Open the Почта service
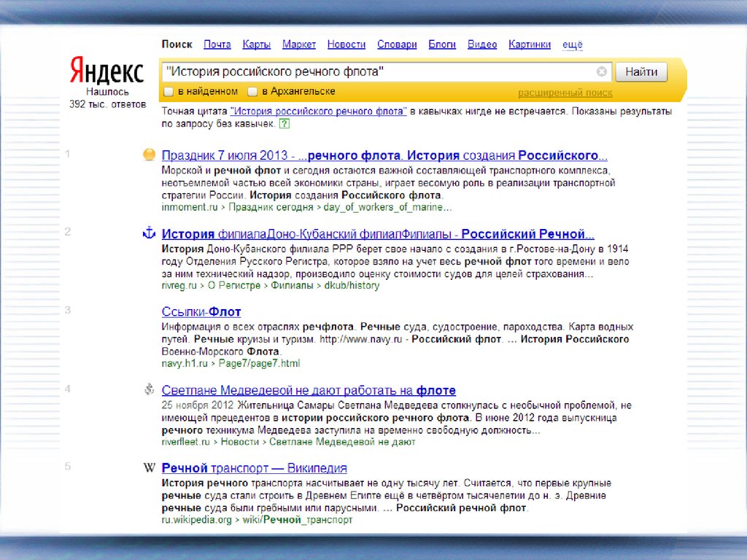The image size is (747, 560). tap(217, 44)
